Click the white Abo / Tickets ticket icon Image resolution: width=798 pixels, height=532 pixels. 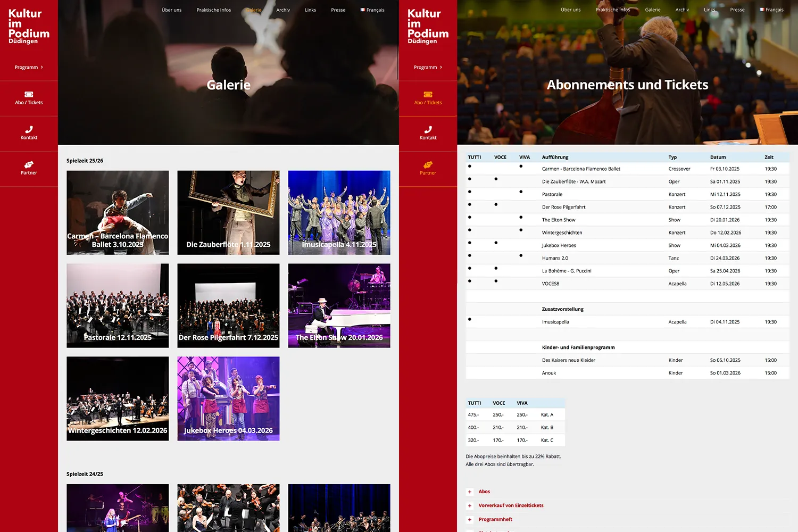pyautogui.click(x=29, y=94)
